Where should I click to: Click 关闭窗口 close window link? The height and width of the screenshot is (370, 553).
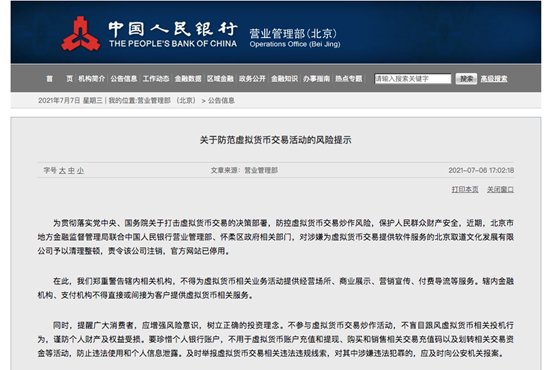coord(500,189)
